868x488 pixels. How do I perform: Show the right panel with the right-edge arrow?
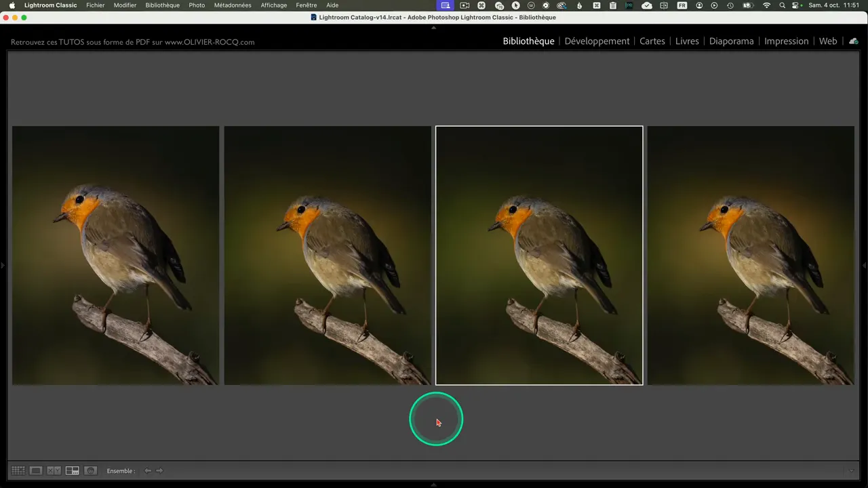click(865, 266)
